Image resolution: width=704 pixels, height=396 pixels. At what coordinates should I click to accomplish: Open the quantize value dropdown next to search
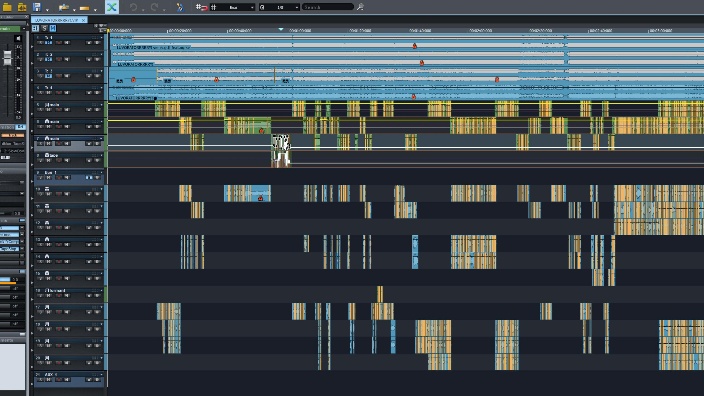click(x=279, y=7)
